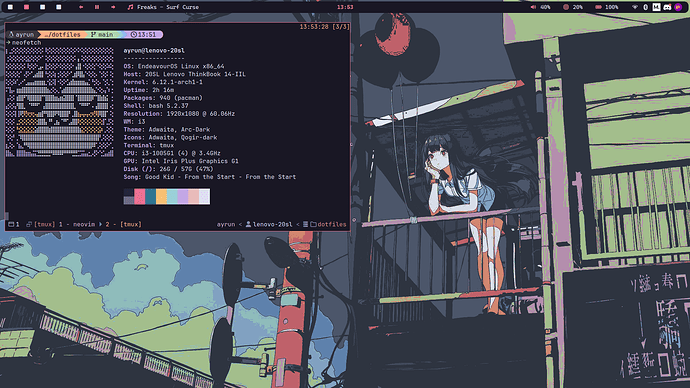Mute via the volume speaker icon
Viewport: 690px width, 388px height.
tap(533, 7)
